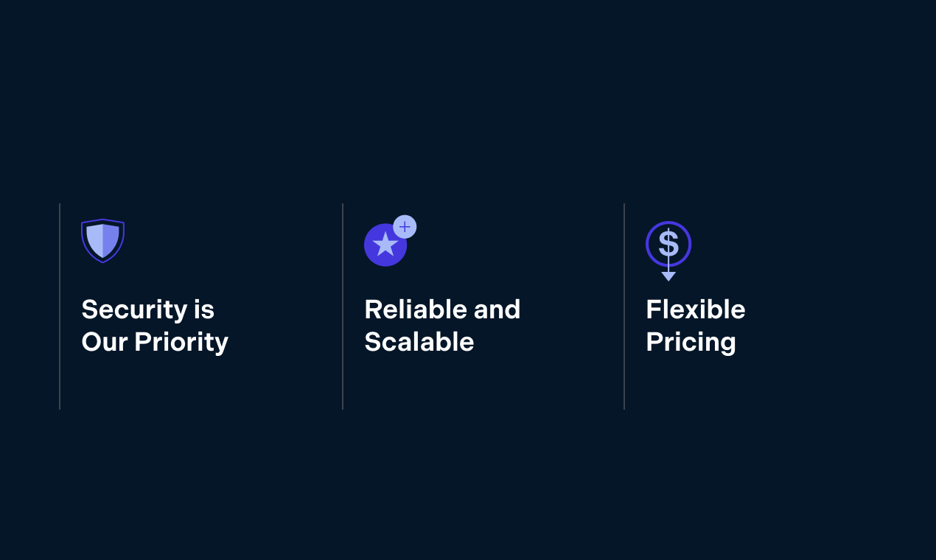The image size is (936, 560).
Task: Click the vertical divider beside the Security card
Action: tap(60, 307)
